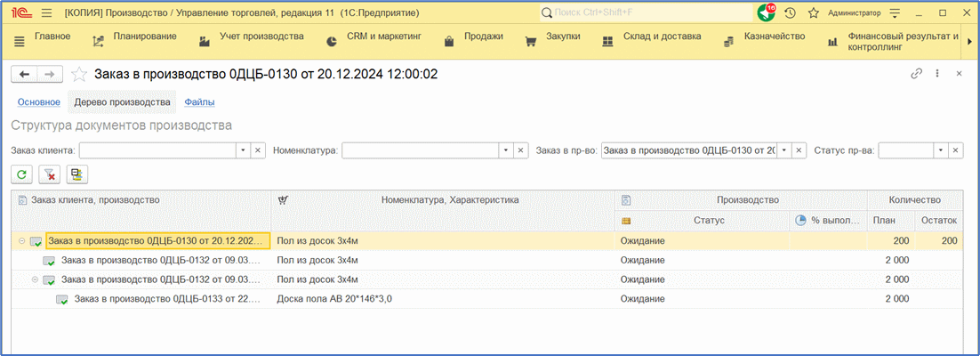Add this document to favorites with the star
The height and width of the screenshot is (356, 980).
[x=79, y=74]
